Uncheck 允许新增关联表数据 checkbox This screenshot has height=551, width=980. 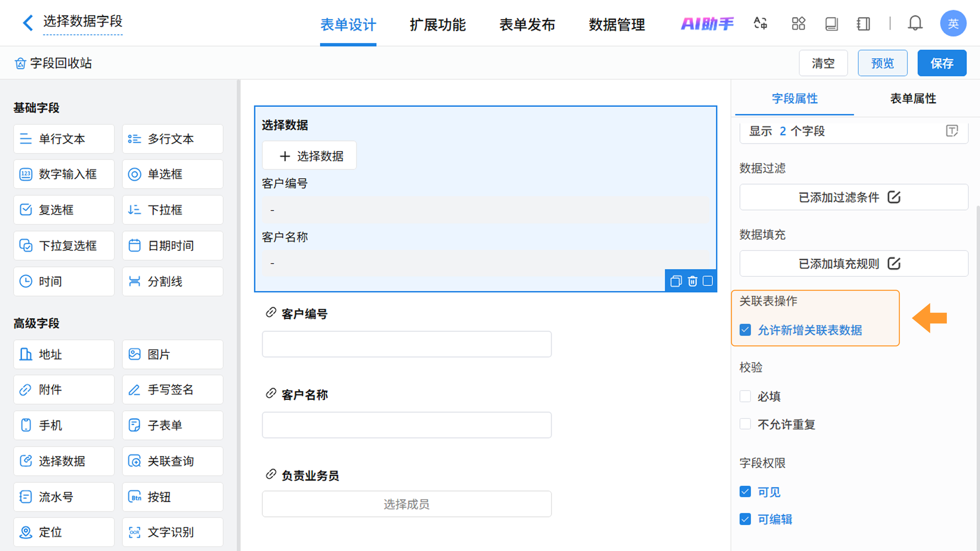pyautogui.click(x=745, y=330)
